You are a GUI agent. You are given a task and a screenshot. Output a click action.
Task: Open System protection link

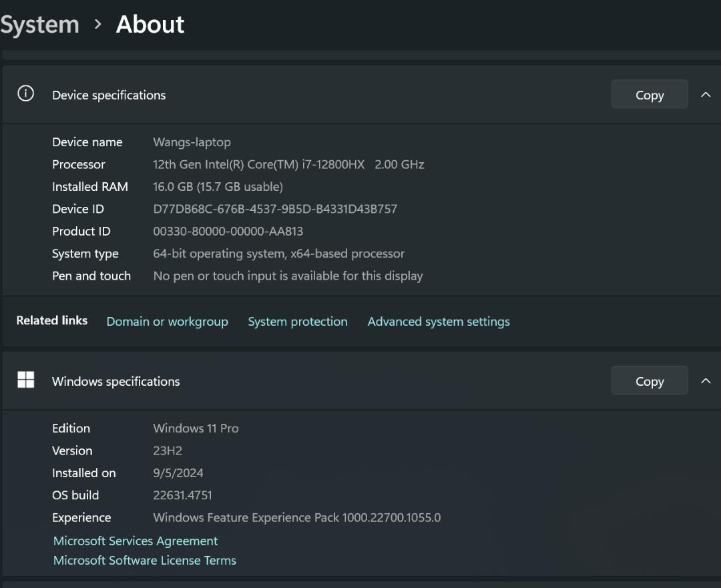point(298,321)
